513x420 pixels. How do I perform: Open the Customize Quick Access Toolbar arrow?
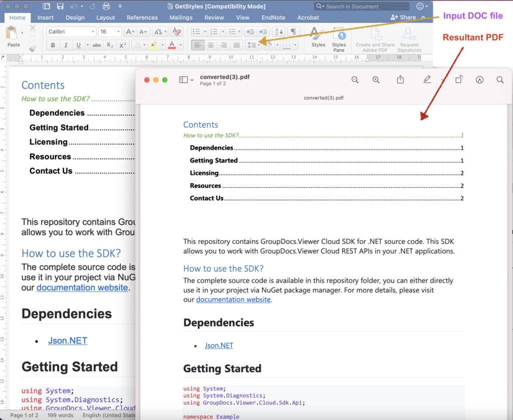point(120,6)
